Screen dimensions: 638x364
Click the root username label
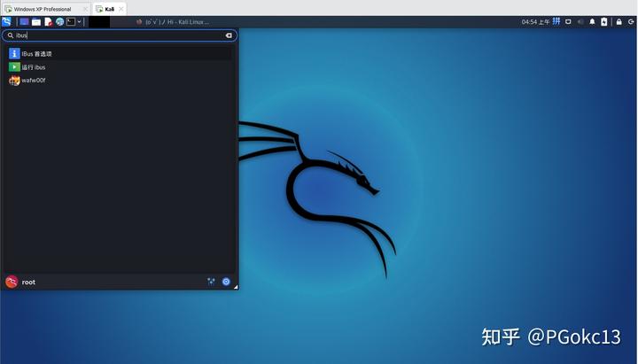pyautogui.click(x=28, y=283)
